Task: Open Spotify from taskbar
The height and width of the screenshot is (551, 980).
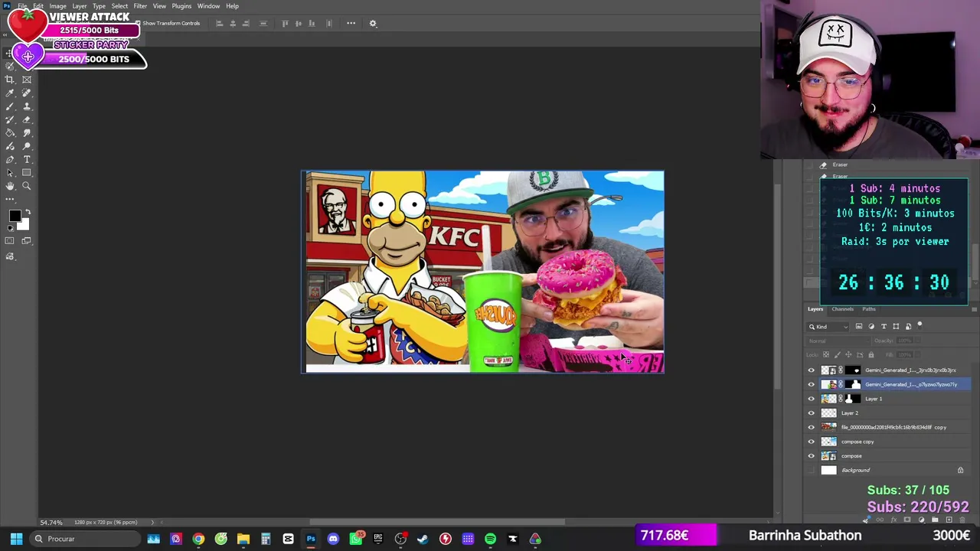Action: (x=490, y=539)
